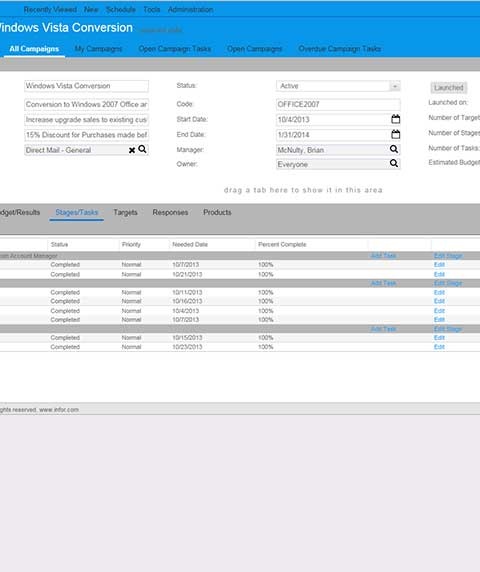480x572 pixels.
Task: Edit the task needed 10/16/2013
Action: [x=439, y=301]
